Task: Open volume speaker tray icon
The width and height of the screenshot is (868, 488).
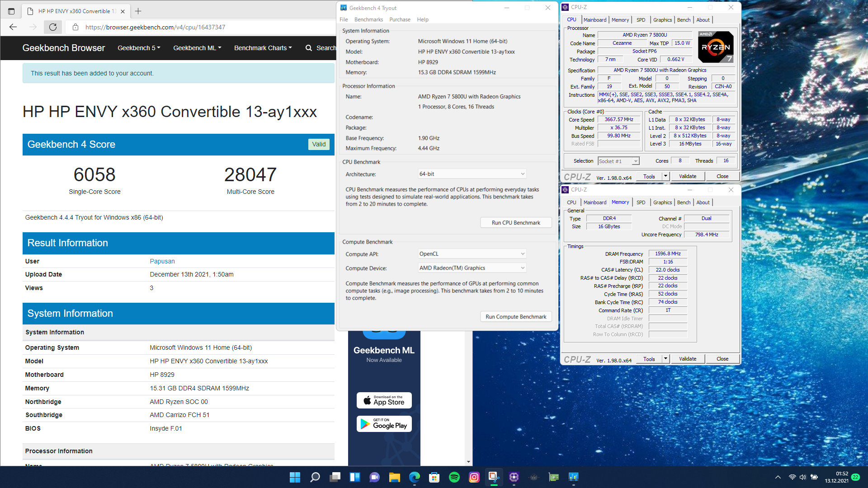Action: tap(803, 477)
